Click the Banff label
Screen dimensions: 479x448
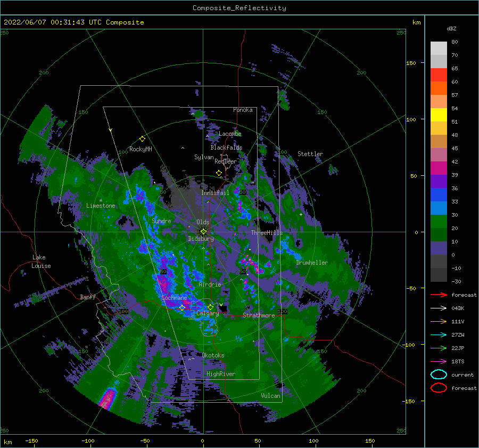click(88, 297)
